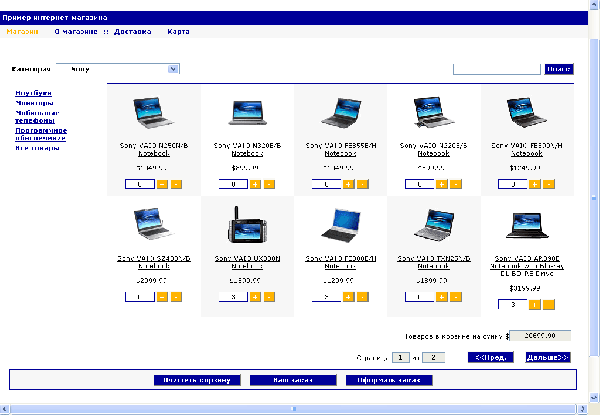
Task: Add one VAIO SZ430N/B to cart
Action: coord(162,297)
